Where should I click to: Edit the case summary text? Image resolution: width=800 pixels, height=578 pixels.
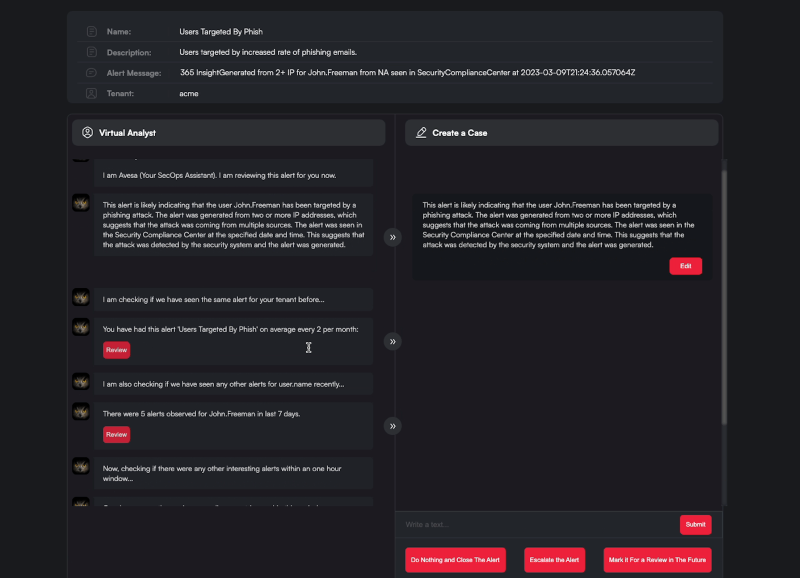(686, 265)
